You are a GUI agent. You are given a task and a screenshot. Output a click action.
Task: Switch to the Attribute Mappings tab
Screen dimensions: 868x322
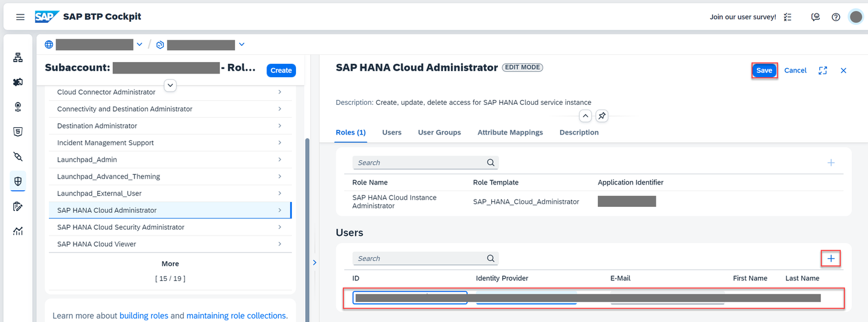510,133
